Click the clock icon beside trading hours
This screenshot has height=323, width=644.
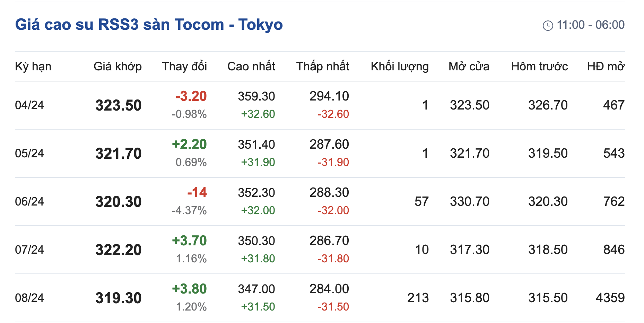[548, 25]
